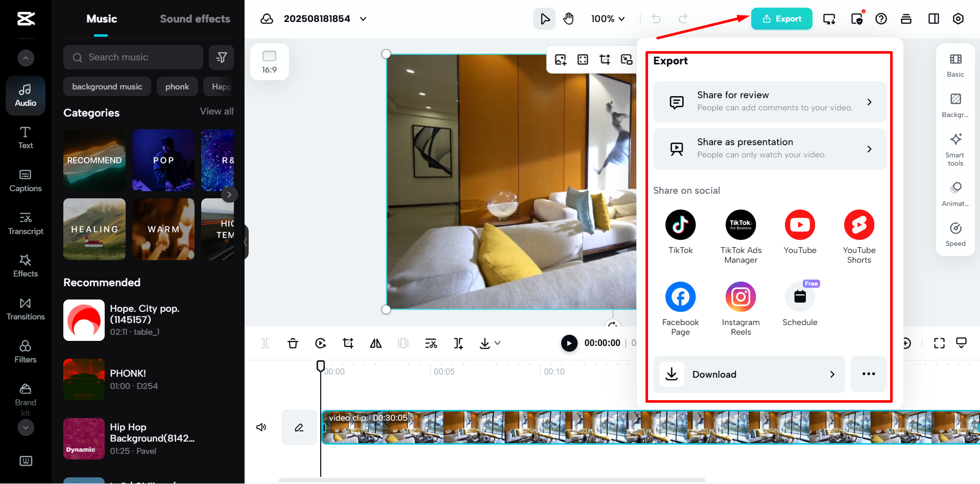This screenshot has width=980, height=484.
Task: Open the Captions panel
Action: click(x=26, y=181)
